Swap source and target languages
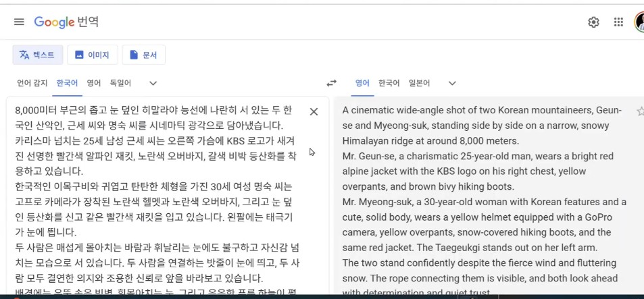Viewport: 644px width, 299px height. tap(331, 83)
